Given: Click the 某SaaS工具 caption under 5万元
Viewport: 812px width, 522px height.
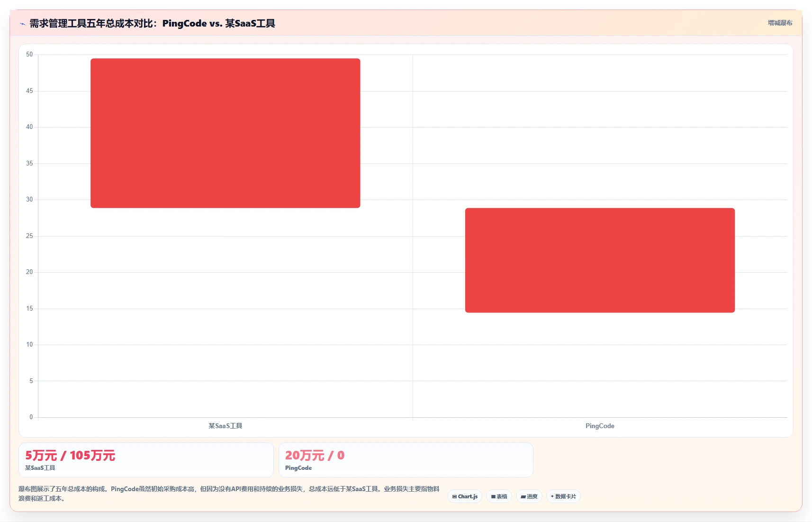Looking at the screenshot, I should pyautogui.click(x=40, y=468).
